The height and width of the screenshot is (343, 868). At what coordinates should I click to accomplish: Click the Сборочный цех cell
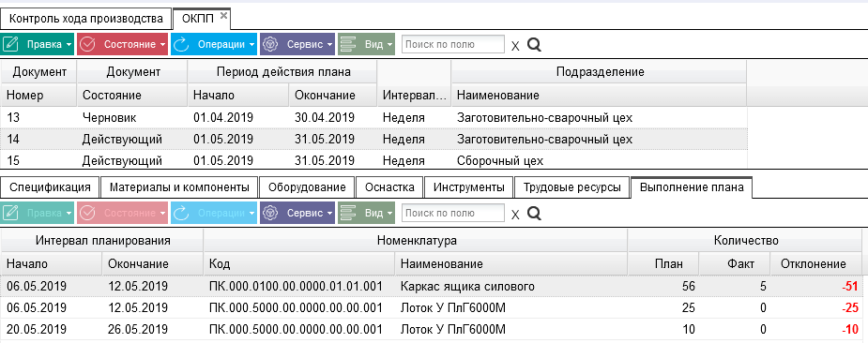(599, 161)
